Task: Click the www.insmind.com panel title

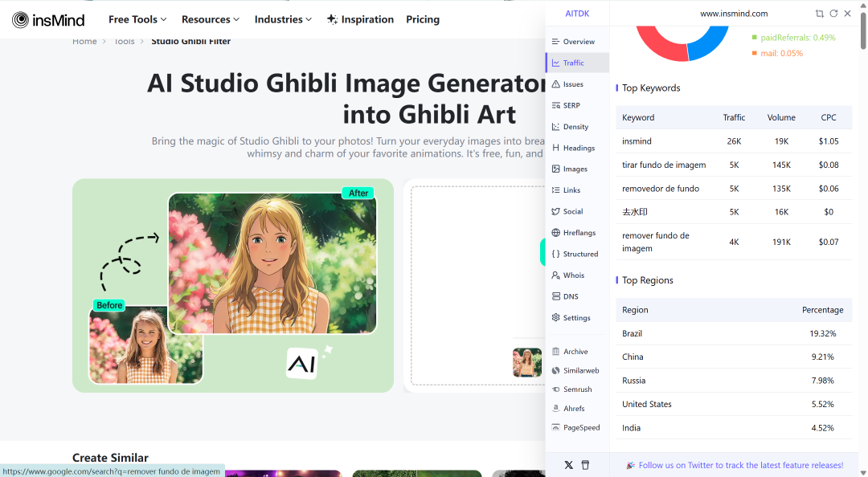Action: 734,14
